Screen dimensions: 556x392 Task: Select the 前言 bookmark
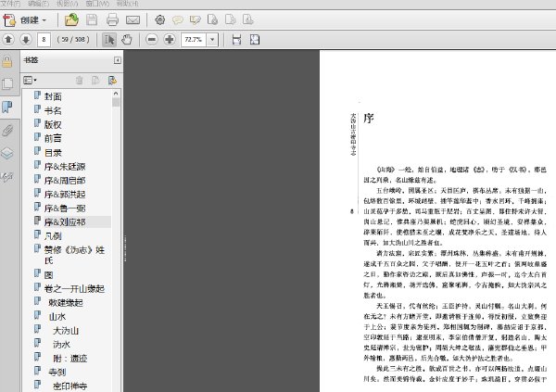(x=53, y=138)
